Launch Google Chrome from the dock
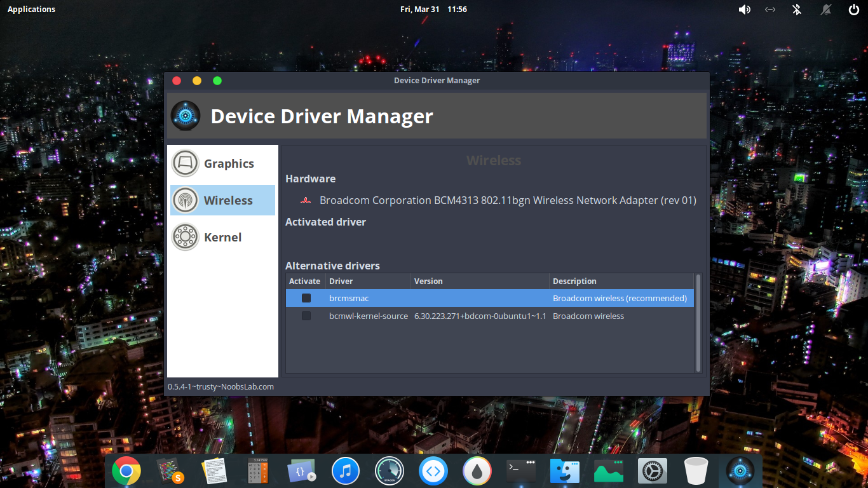The image size is (868, 488). click(126, 471)
